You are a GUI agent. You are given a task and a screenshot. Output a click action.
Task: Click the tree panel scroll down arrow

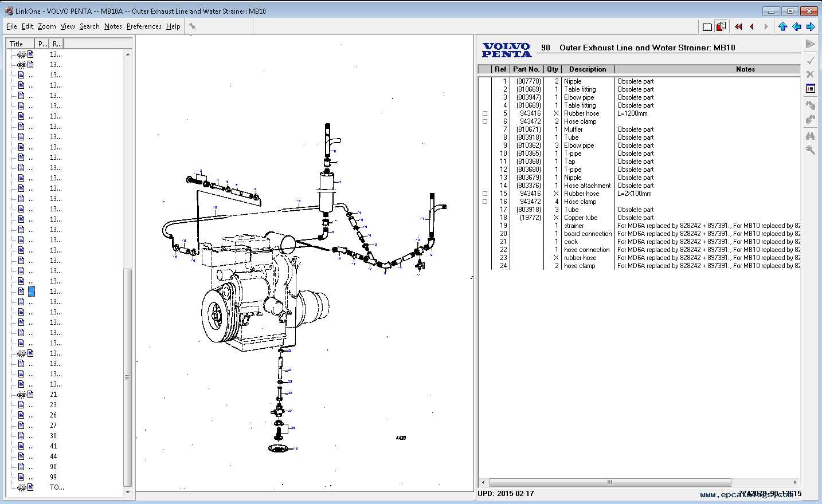point(128,492)
